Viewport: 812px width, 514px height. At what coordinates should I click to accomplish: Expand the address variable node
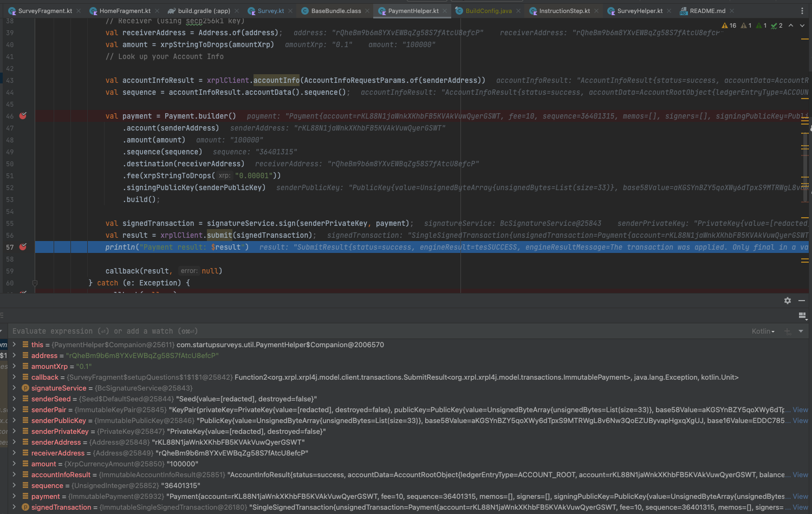(x=14, y=355)
